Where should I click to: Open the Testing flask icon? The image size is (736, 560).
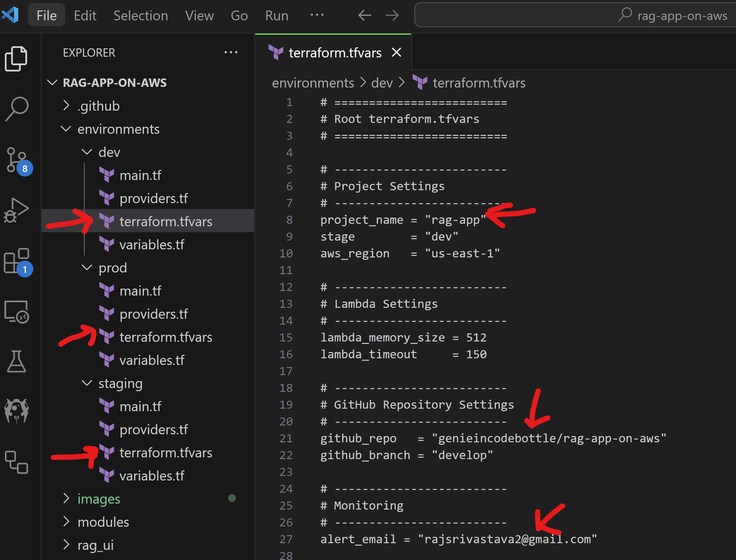pyautogui.click(x=16, y=361)
